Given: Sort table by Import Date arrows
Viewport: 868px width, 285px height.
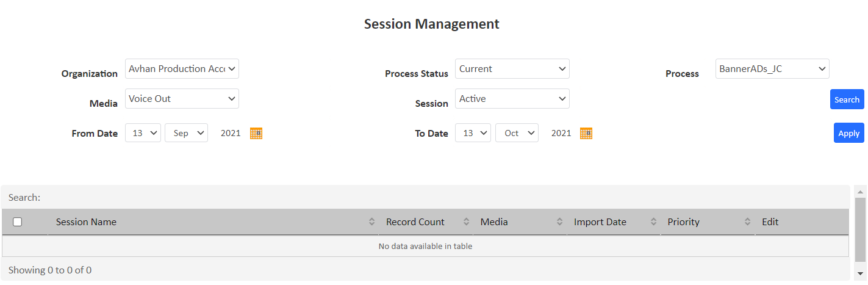Looking at the screenshot, I should coord(653,222).
